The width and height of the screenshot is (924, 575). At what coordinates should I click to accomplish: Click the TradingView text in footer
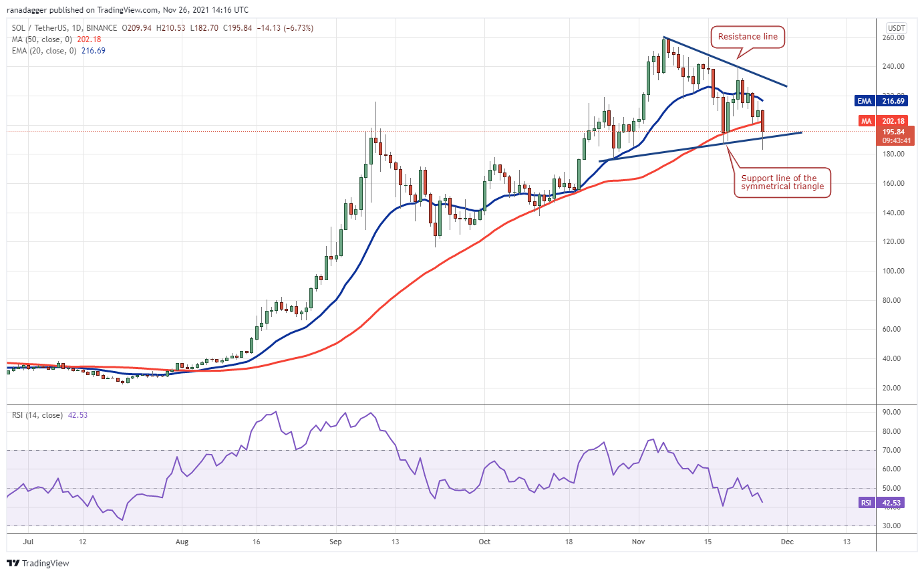pos(46,564)
